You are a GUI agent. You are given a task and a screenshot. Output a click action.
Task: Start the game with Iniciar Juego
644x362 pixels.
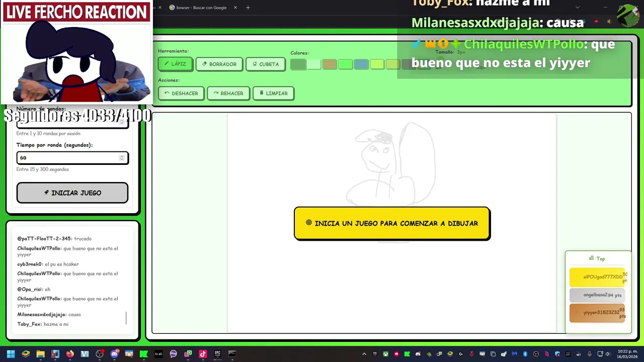(x=72, y=193)
